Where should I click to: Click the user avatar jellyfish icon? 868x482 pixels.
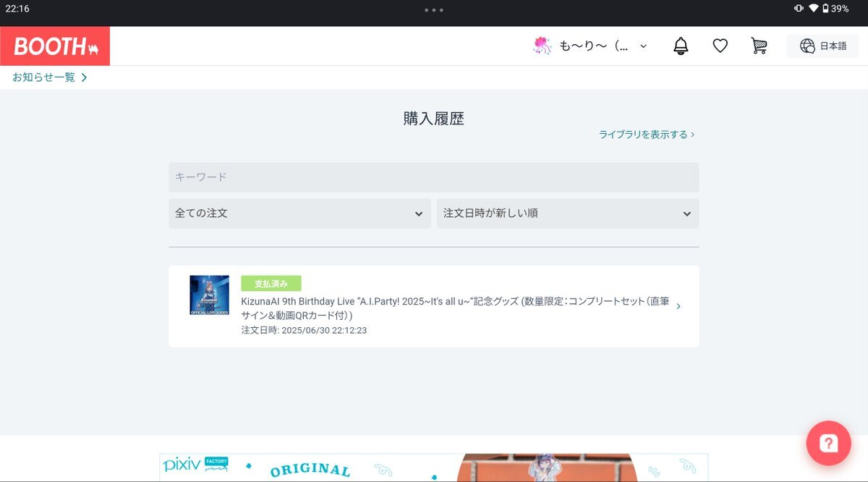tap(542, 46)
